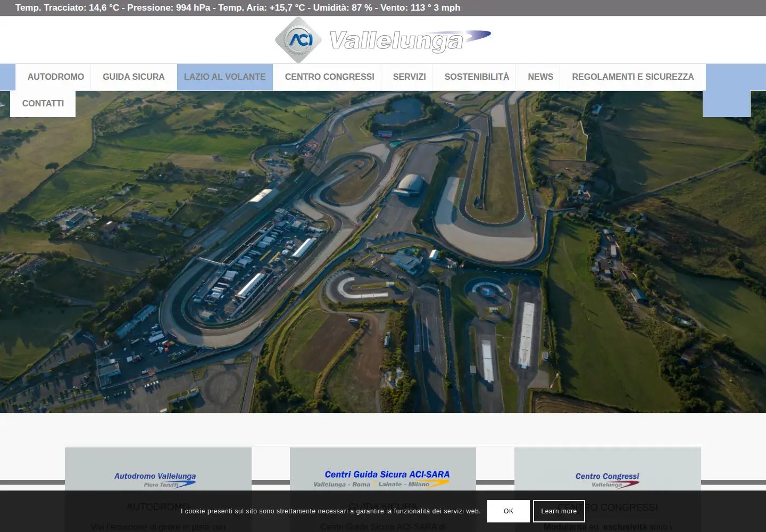Go to Centro Congressi menu item
Screen dimensions: 766x532
[330, 77]
